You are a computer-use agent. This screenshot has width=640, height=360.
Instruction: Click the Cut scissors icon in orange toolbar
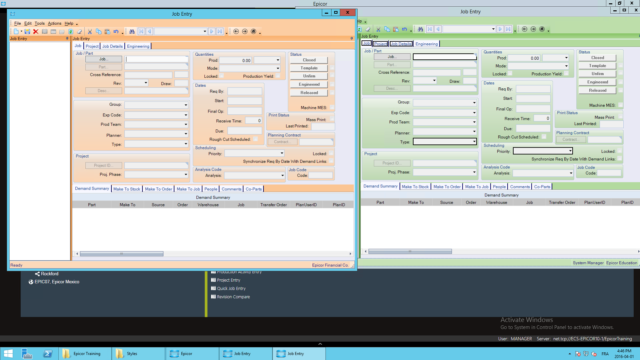pyautogui.click(x=90, y=31)
